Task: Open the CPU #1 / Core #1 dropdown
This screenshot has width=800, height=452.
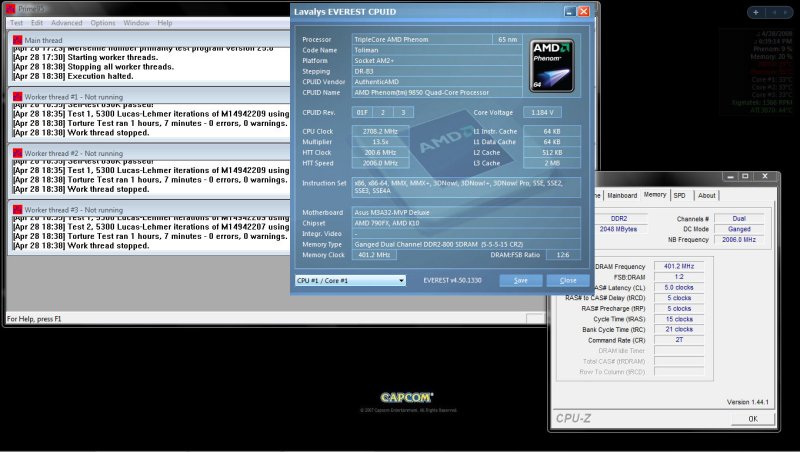Action: (351, 280)
